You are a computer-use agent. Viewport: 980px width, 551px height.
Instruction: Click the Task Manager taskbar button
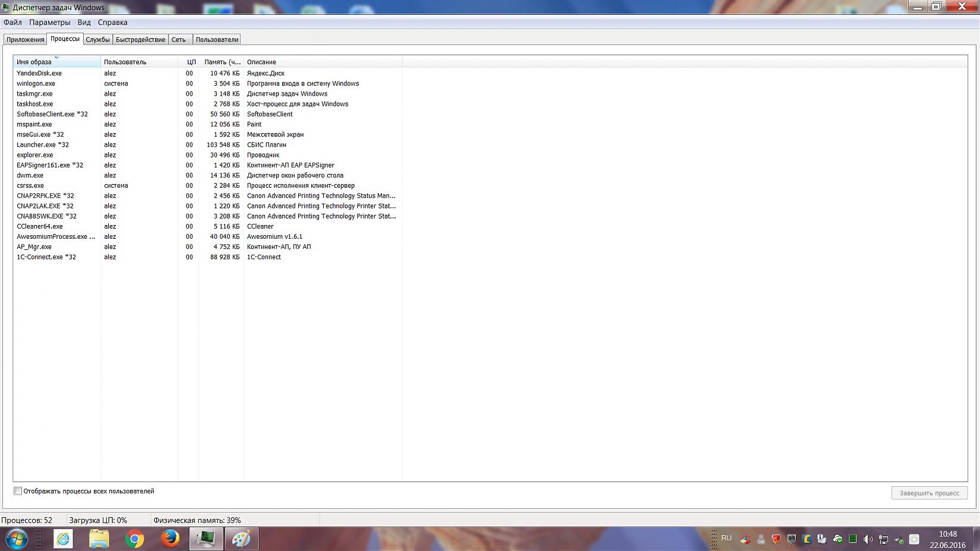click(x=206, y=539)
